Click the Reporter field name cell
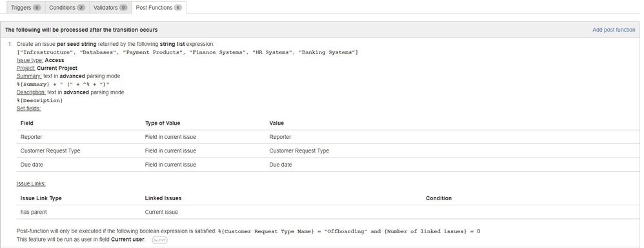Screen dimensions: 644x248 click(x=31, y=137)
